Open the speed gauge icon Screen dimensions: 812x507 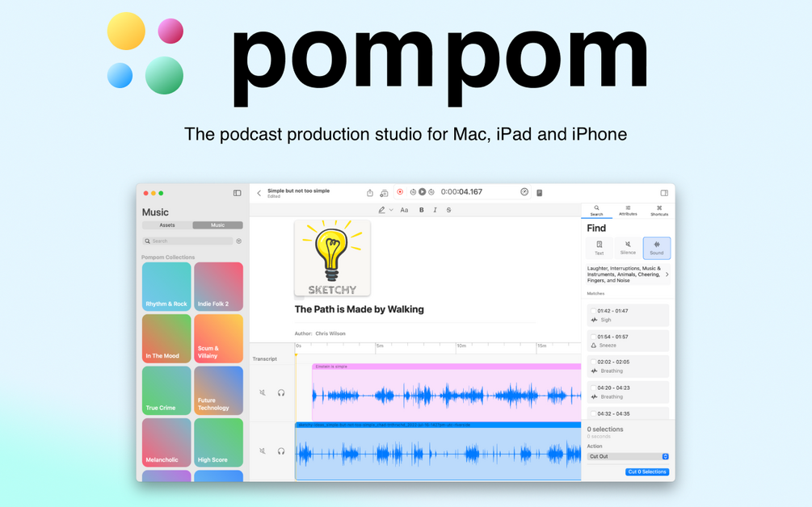(x=524, y=192)
